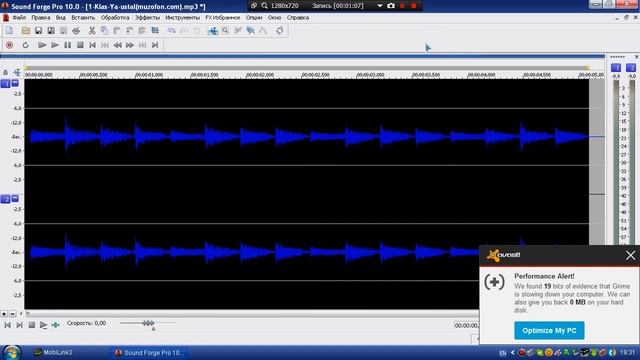Open the Вид menu
This screenshot has height=360, width=640.
[60, 18]
